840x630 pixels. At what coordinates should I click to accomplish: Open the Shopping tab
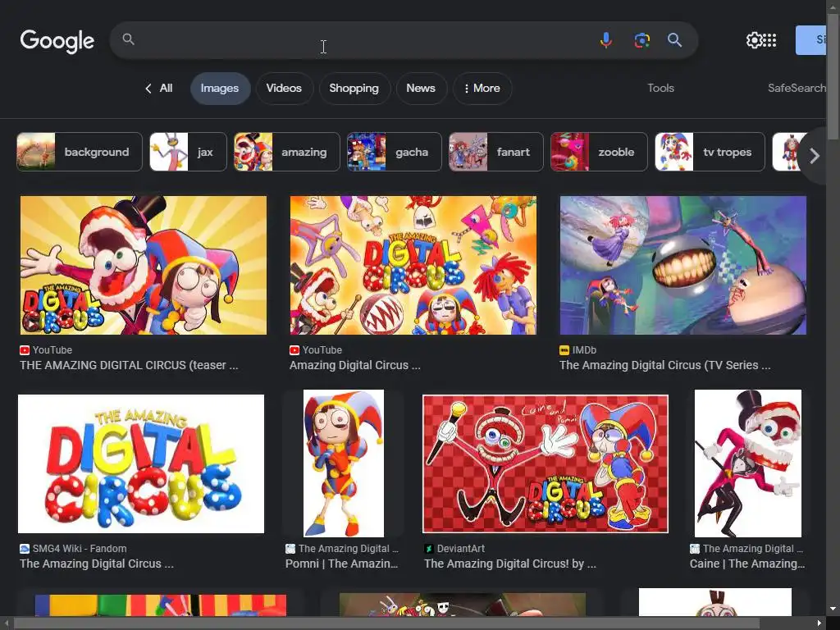point(354,89)
